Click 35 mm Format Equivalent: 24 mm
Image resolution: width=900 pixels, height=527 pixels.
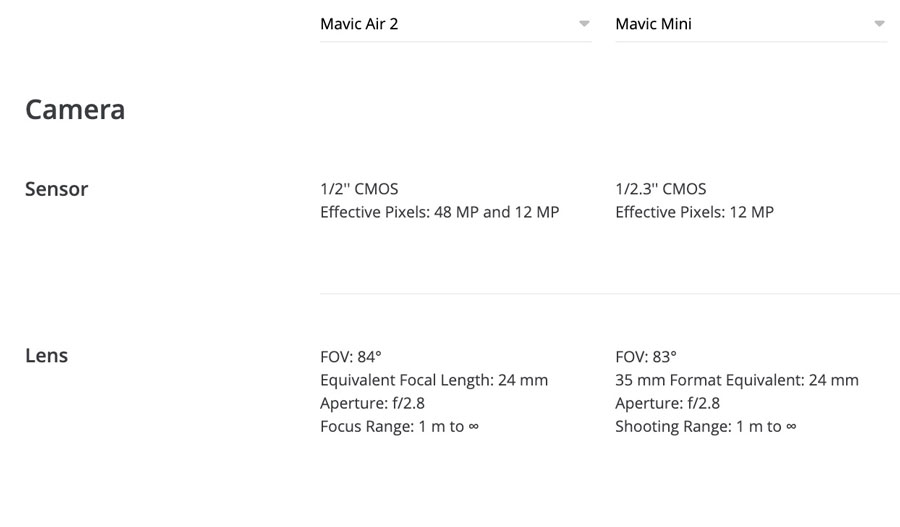(x=737, y=380)
